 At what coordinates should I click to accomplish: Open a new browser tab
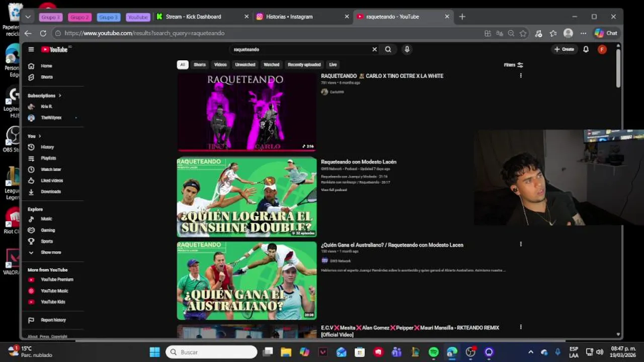(462, 17)
